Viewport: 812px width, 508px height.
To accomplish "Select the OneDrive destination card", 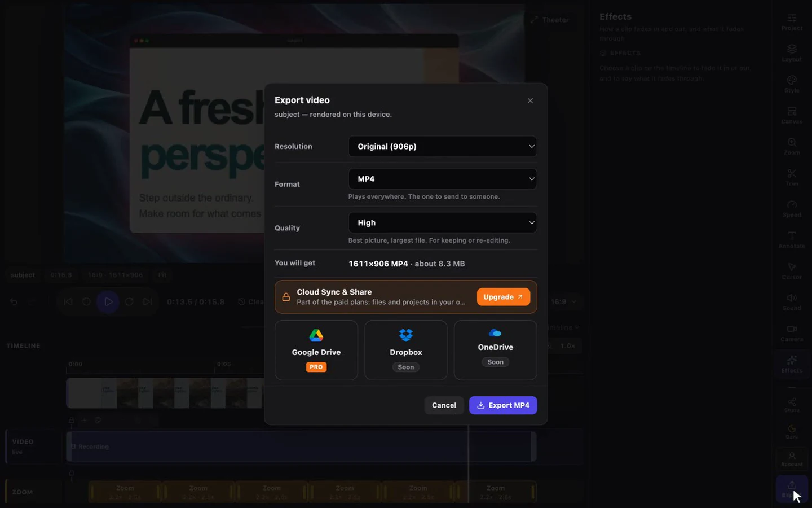I will [496, 351].
